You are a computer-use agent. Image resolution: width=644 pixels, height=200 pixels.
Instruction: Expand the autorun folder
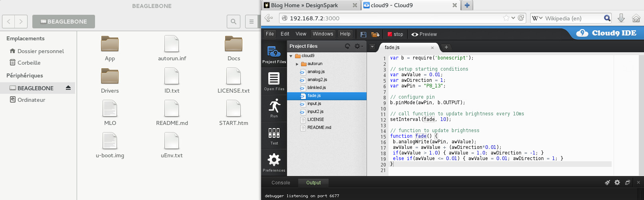(297, 64)
